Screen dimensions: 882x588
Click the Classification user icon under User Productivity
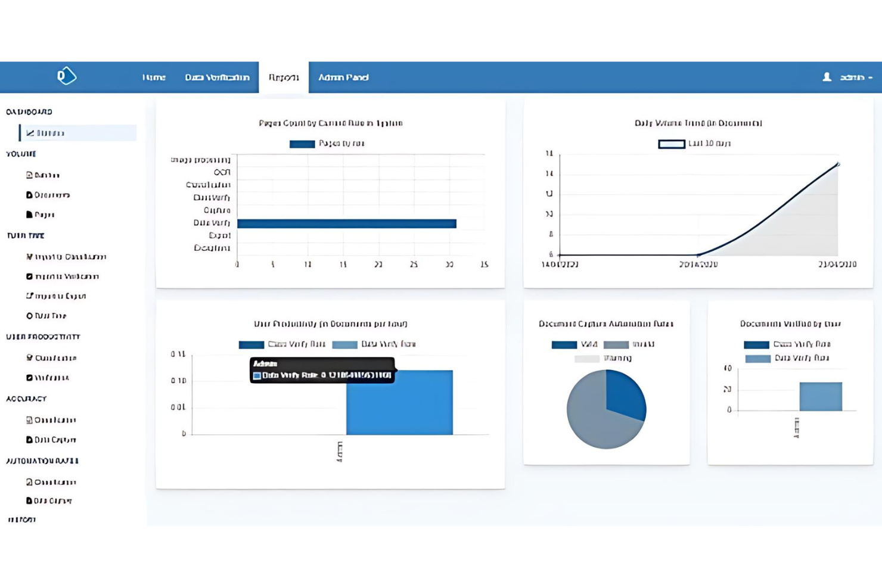click(28, 357)
